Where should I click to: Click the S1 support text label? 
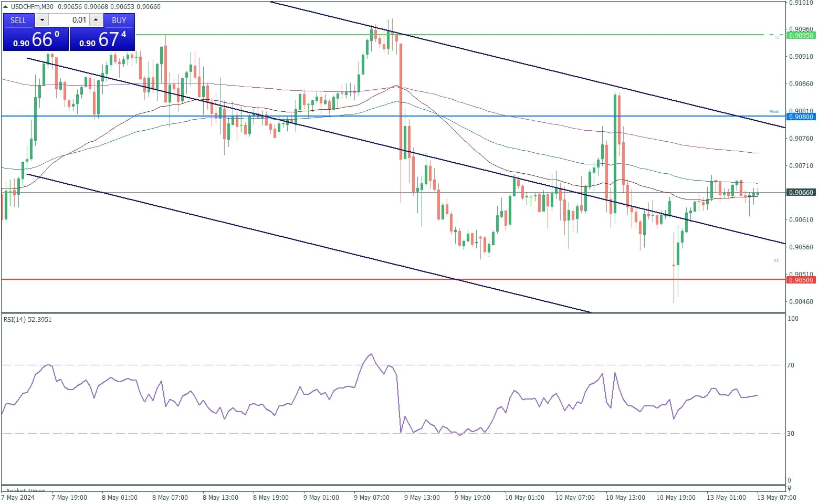click(776, 260)
